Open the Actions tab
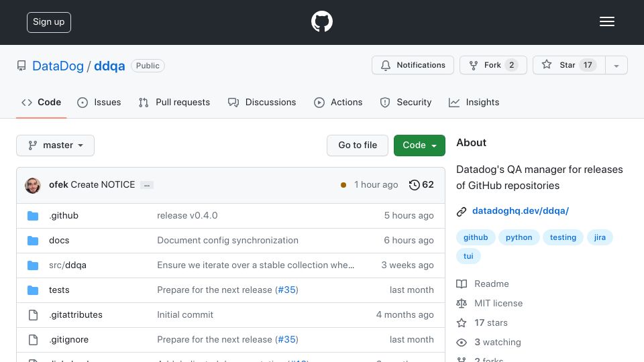This screenshot has height=362, width=644. coord(338,102)
